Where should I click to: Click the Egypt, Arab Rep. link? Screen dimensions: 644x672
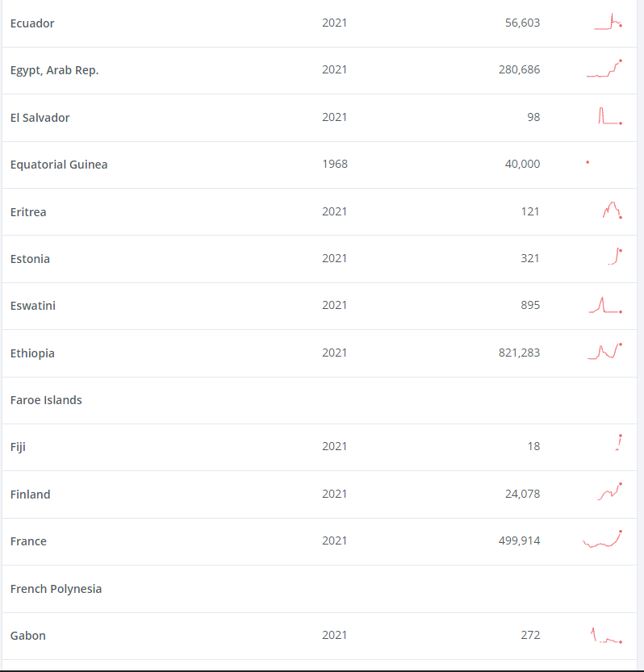tap(54, 70)
